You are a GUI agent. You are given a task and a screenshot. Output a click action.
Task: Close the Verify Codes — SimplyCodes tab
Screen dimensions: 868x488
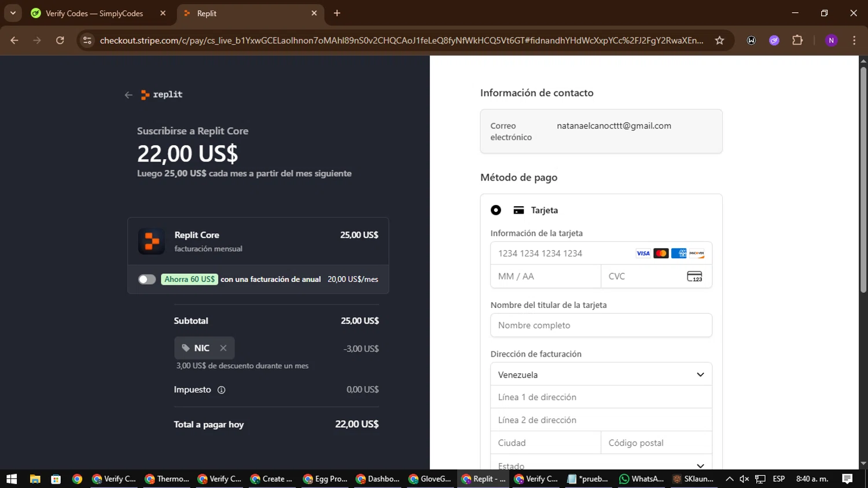(163, 13)
